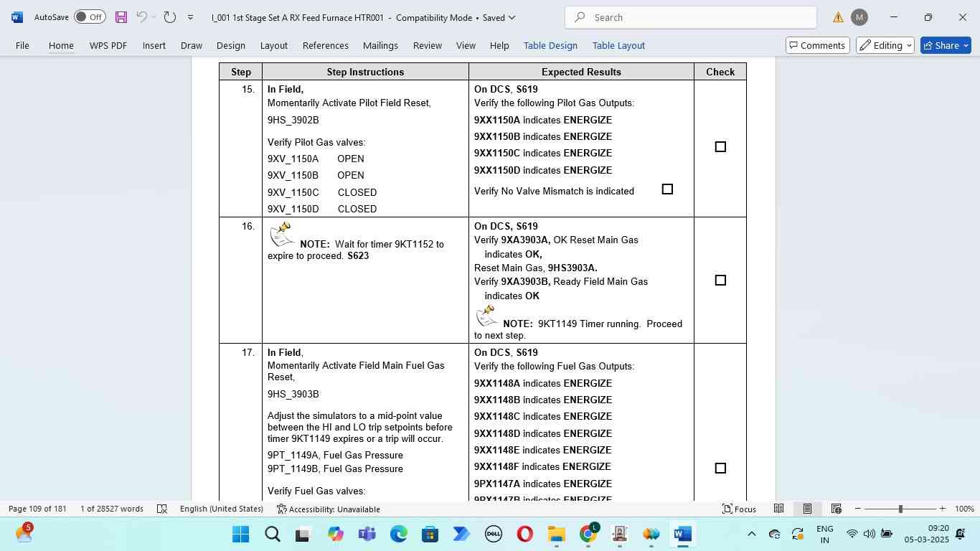Open the Table Layout tab
Image resolution: width=980 pixels, height=551 pixels.
618,45
